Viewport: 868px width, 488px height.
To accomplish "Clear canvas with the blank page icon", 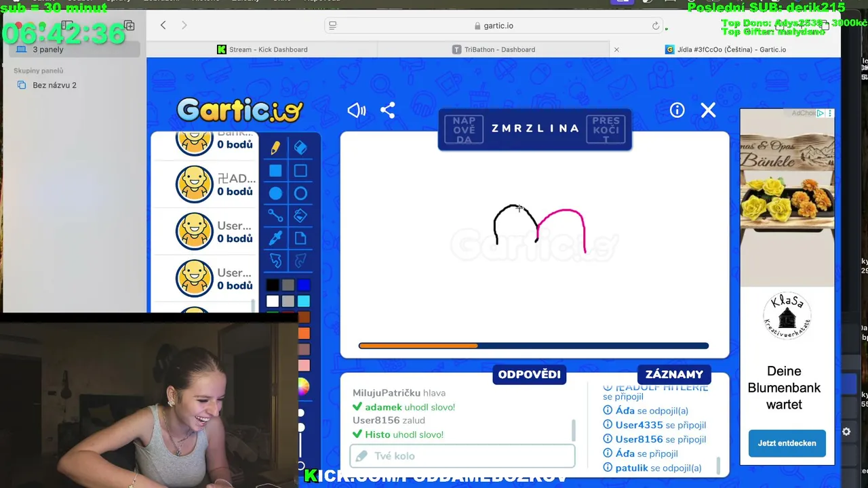I will click(x=300, y=238).
